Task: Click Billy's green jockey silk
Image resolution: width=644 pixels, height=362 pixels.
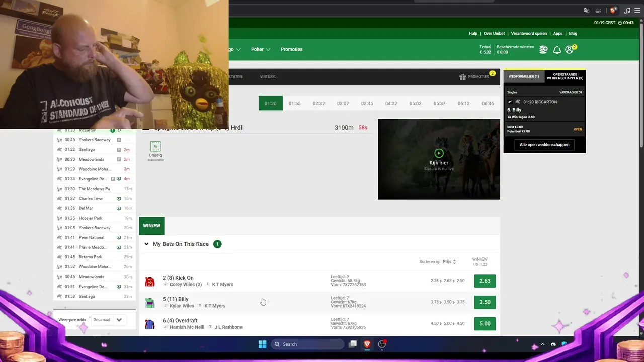Action: click(149, 303)
